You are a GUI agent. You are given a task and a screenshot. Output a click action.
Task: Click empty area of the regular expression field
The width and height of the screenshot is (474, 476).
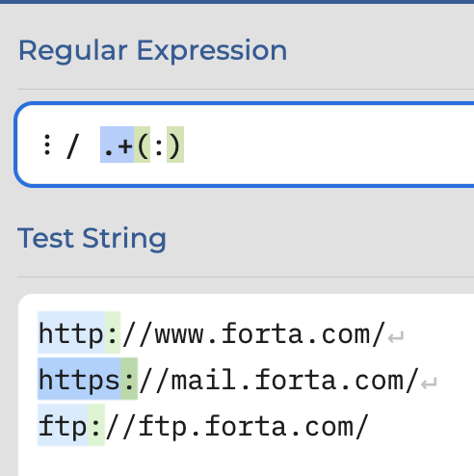321,145
